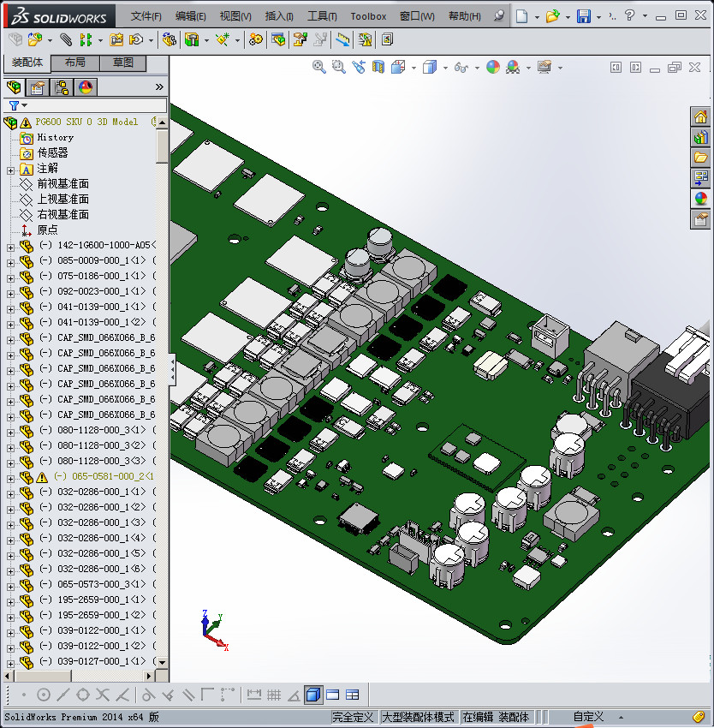Click the Save disk icon
The image size is (714, 728).
583,16
